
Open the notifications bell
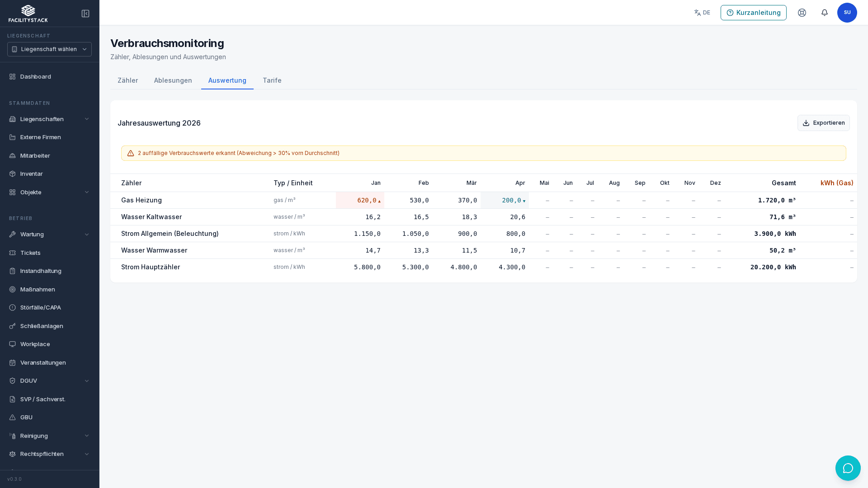(825, 13)
